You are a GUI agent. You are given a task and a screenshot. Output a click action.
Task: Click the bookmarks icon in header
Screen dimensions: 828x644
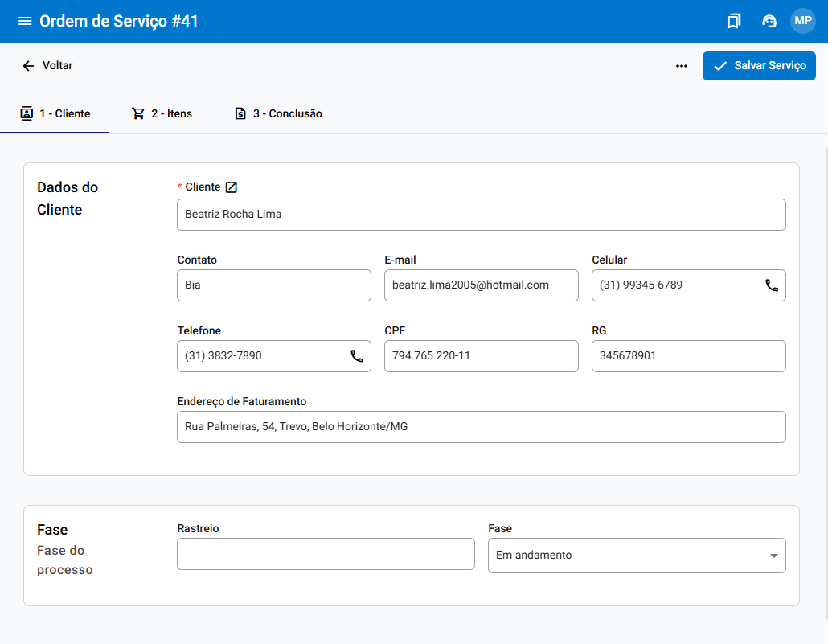pyautogui.click(x=733, y=21)
